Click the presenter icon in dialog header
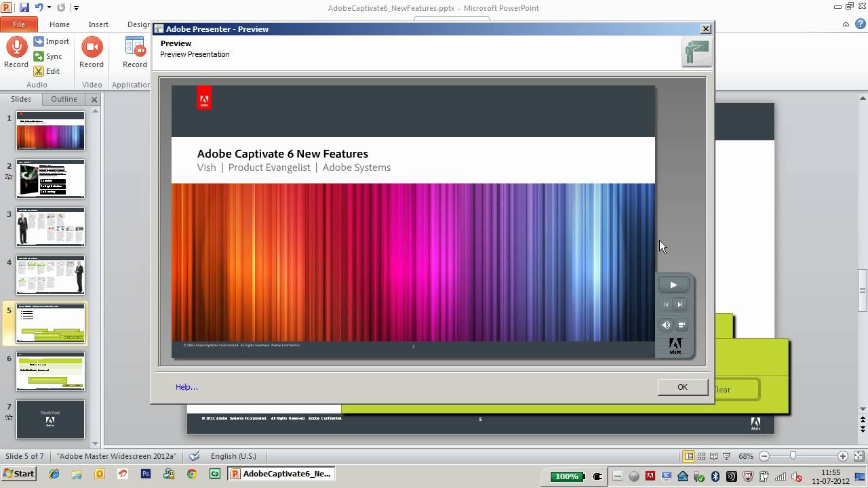This screenshot has height=488, width=868. pyautogui.click(x=696, y=52)
